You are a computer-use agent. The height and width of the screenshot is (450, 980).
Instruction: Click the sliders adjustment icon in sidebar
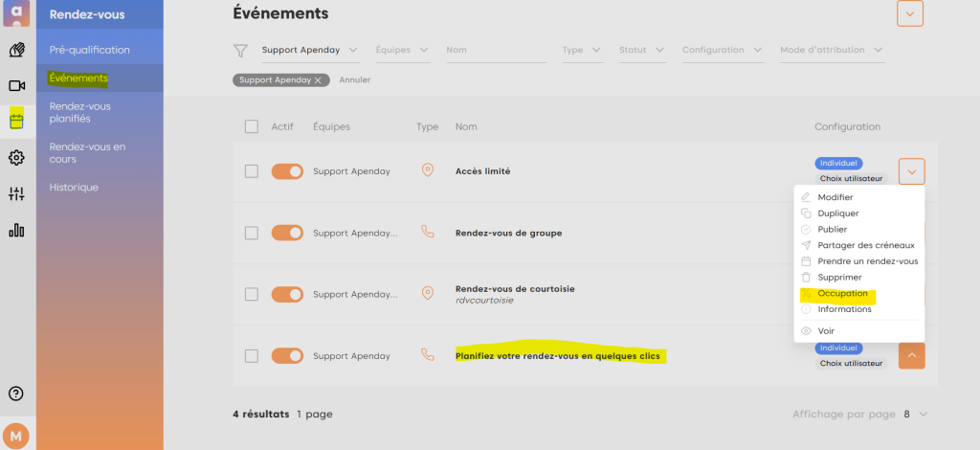16,194
